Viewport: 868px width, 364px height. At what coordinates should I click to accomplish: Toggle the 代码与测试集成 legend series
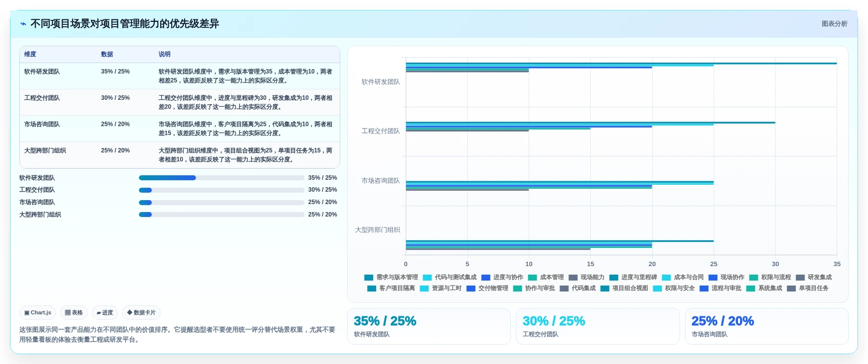pyautogui.click(x=449, y=278)
